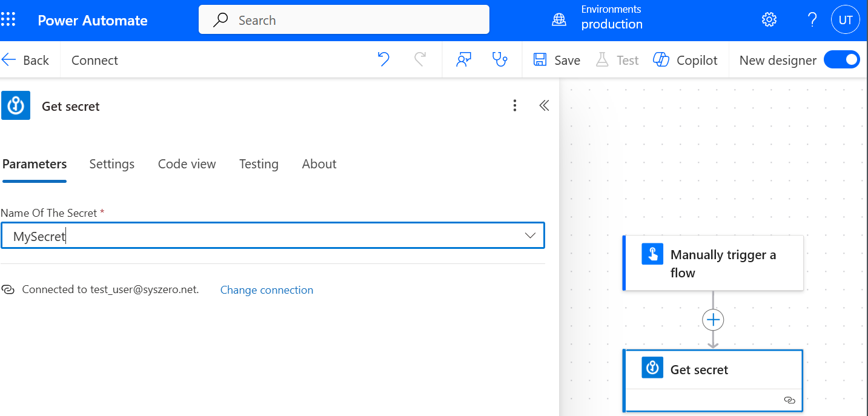This screenshot has height=416, width=868.
Task: Toggle the New designer switch
Action: tap(842, 60)
